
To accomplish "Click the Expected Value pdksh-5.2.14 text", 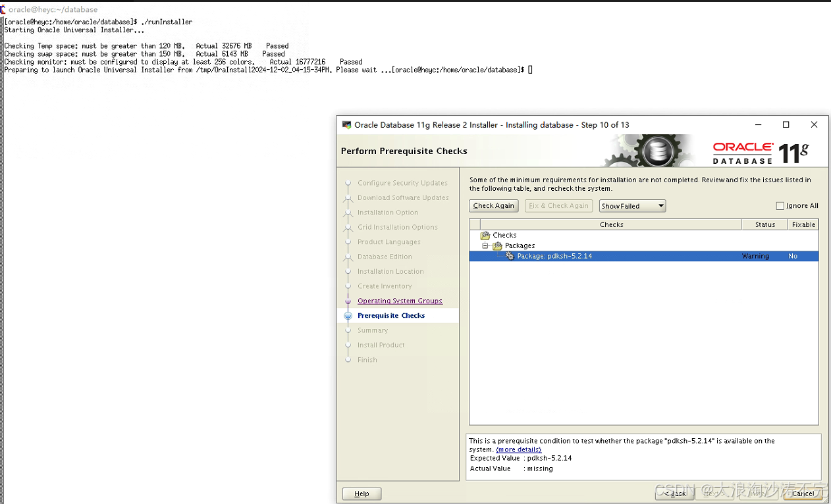I will (521, 458).
